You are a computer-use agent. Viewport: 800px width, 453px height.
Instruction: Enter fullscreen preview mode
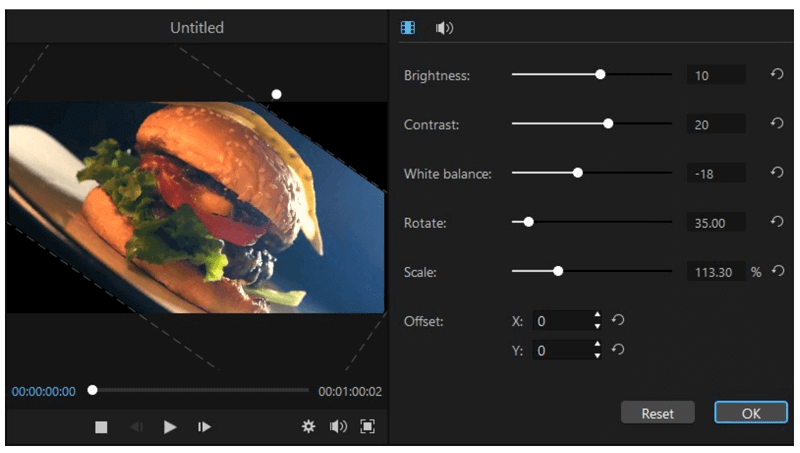[367, 426]
